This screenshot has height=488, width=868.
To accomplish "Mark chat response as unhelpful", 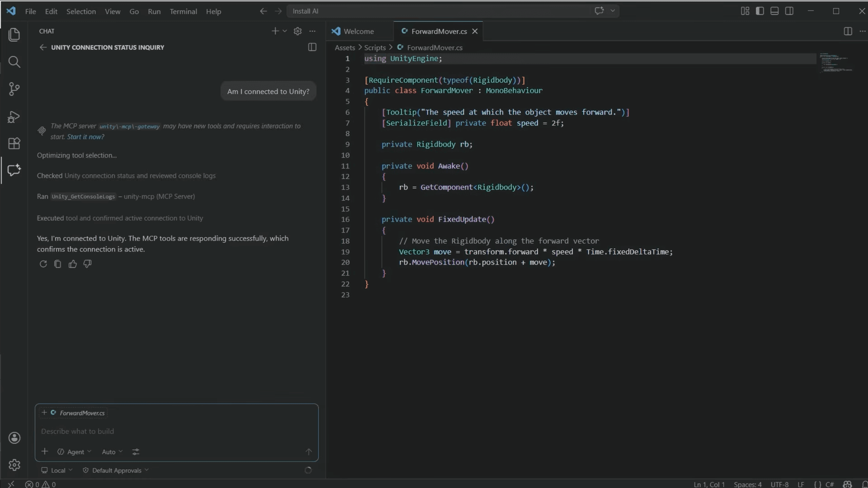I will click(87, 264).
